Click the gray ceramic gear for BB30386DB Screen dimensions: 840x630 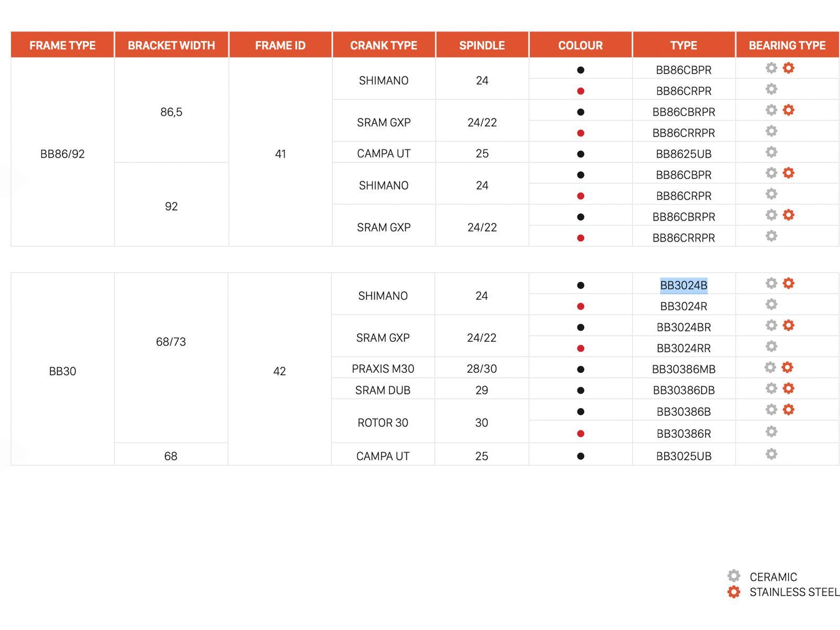pos(771,388)
